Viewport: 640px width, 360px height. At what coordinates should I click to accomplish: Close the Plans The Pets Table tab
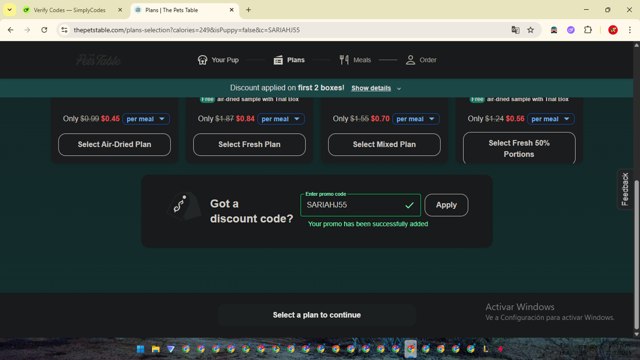[231, 10]
